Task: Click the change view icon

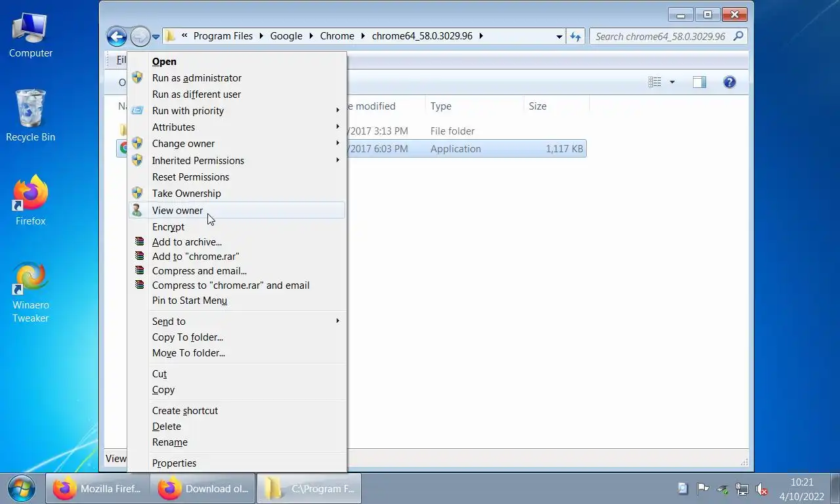Action: coord(654,82)
